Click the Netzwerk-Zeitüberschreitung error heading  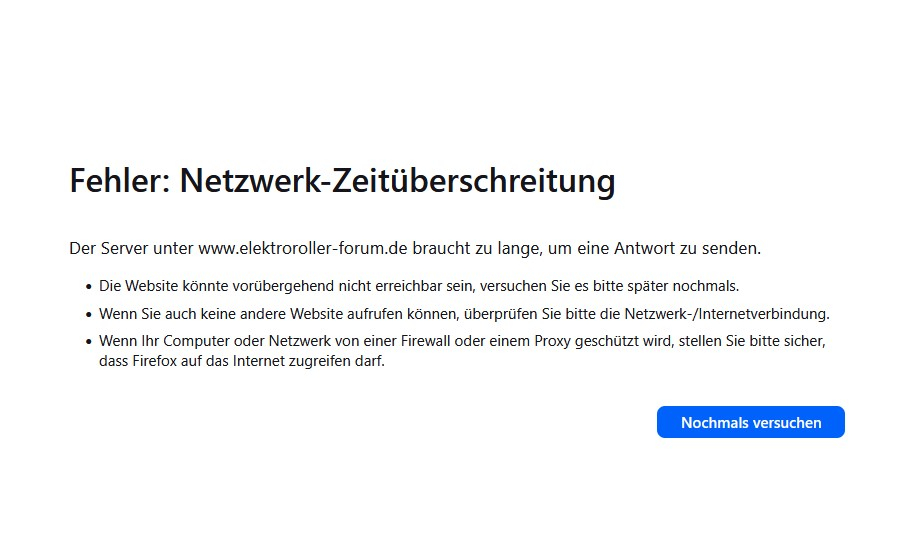coord(397,181)
